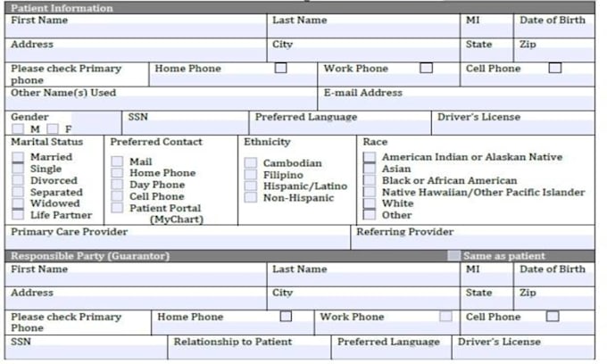Click the Responsible Party (Guarantor) header

(x=300, y=256)
